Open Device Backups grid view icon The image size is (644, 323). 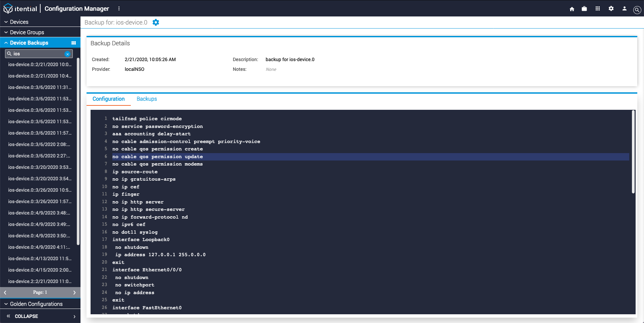[x=74, y=43]
